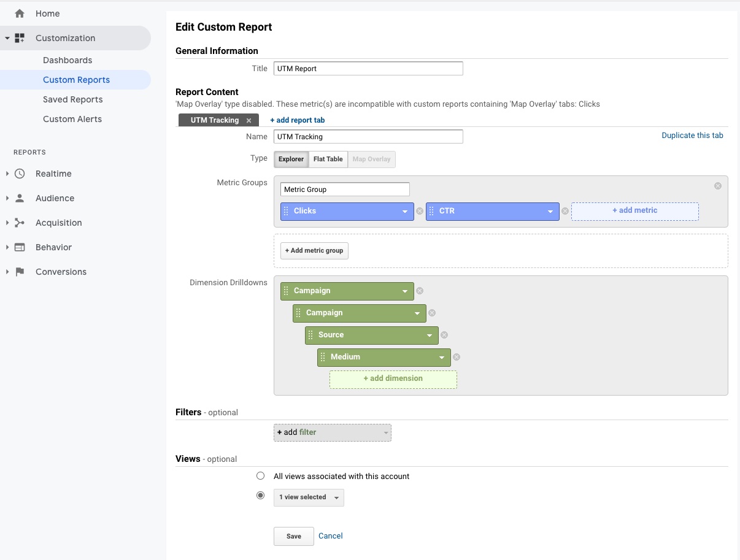The width and height of the screenshot is (740, 560).
Task: Remove the CTR metric with its X icon
Action: tap(565, 211)
